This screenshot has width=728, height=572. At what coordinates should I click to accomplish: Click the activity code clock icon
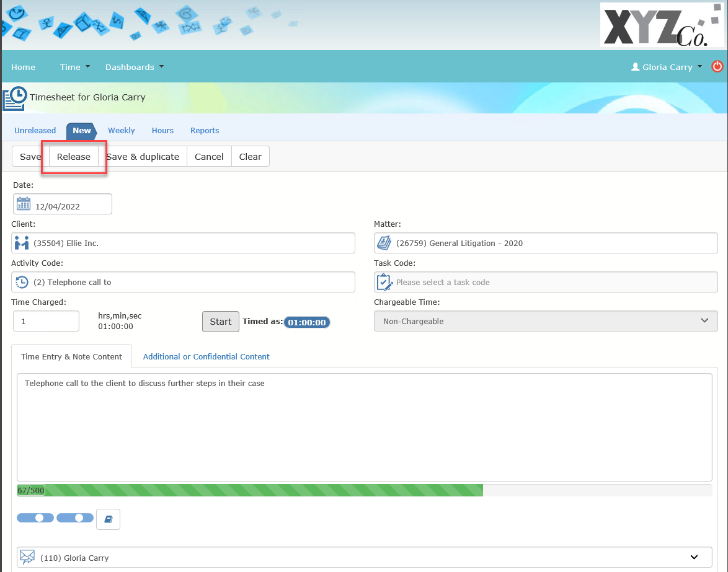click(x=21, y=282)
